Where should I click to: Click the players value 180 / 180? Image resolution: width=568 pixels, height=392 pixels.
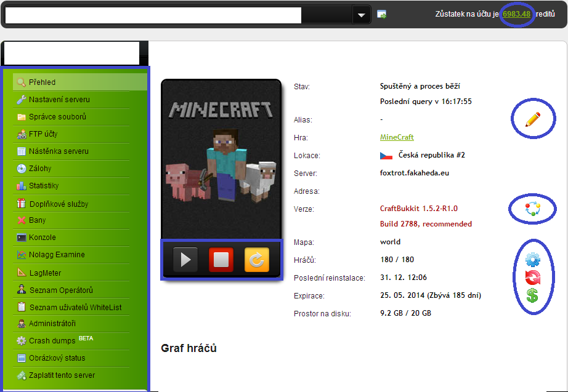coord(397,260)
